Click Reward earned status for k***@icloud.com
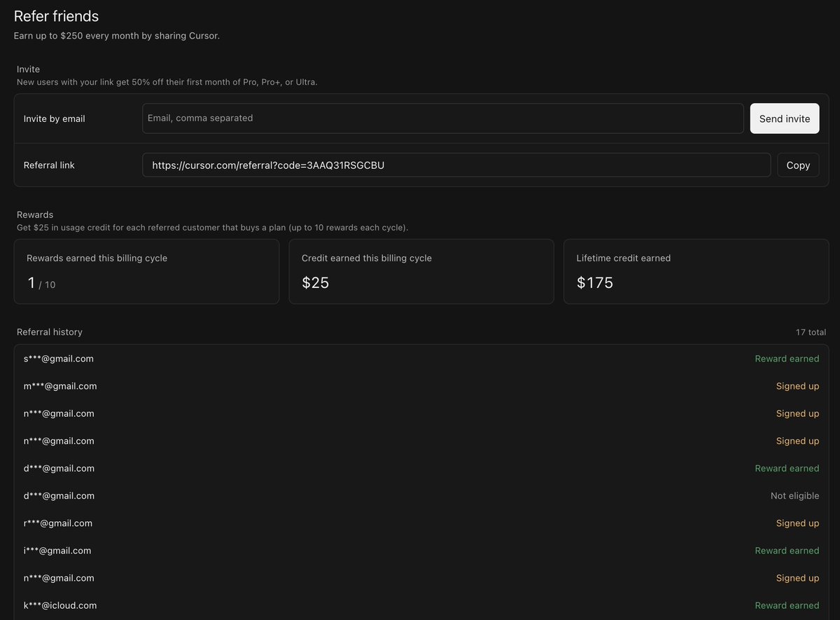Viewport: 840px width, 620px height. (787, 605)
